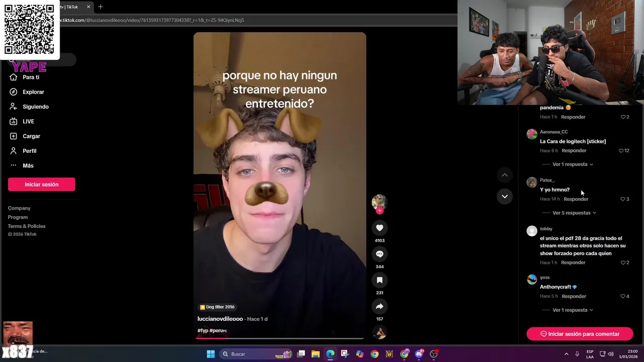Open Cargar upload page

point(25,136)
